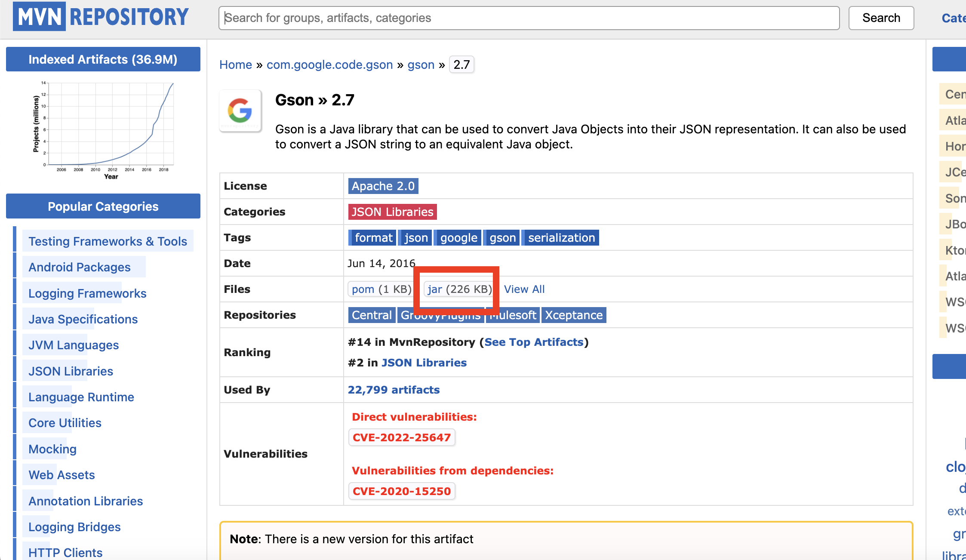
Task: Select the serialization tag
Action: [561, 238]
